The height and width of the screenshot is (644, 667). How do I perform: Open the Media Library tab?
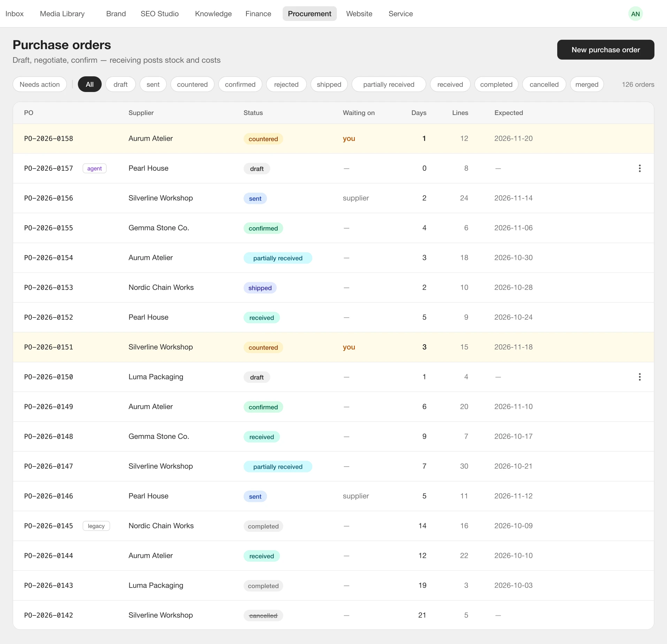[x=62, y=14]
